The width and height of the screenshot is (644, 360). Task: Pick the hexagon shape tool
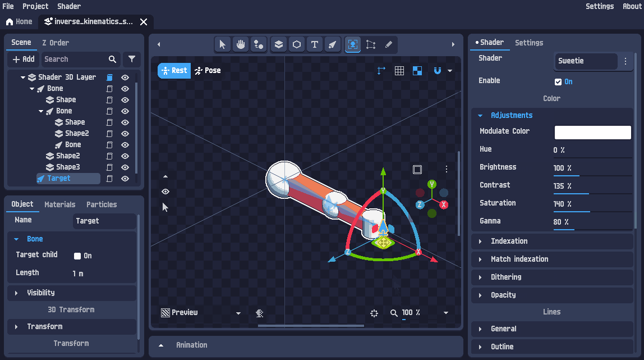(x=297, y=44)
